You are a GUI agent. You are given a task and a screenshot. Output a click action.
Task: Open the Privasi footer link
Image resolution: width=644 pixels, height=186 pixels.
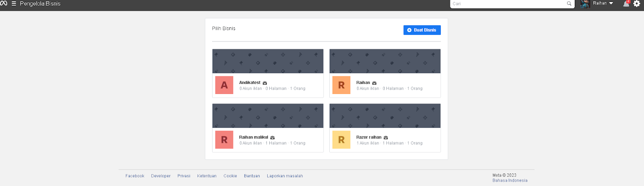[184, 176]
